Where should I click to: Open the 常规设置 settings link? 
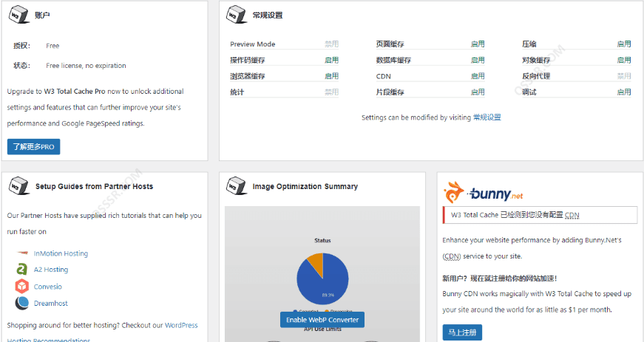[x=487, y=117]
